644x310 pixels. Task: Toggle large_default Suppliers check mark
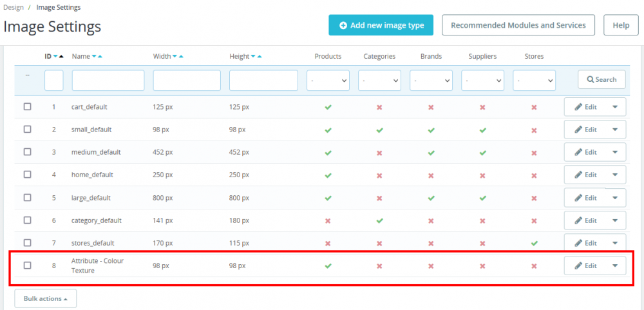tap(482, 198)
